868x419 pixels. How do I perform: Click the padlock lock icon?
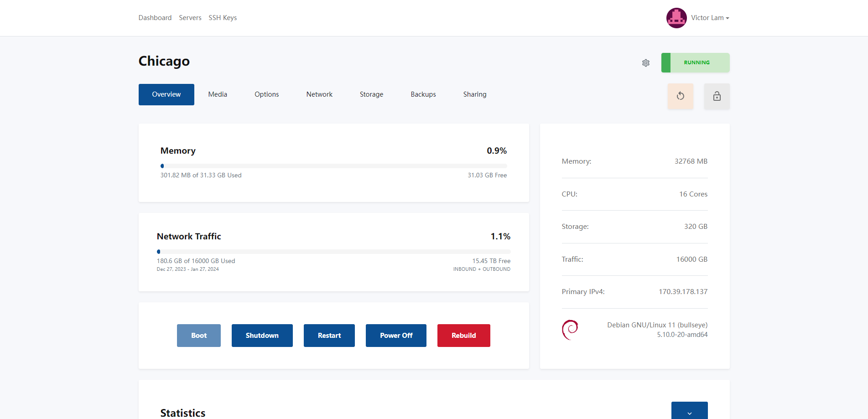(717, 96)
